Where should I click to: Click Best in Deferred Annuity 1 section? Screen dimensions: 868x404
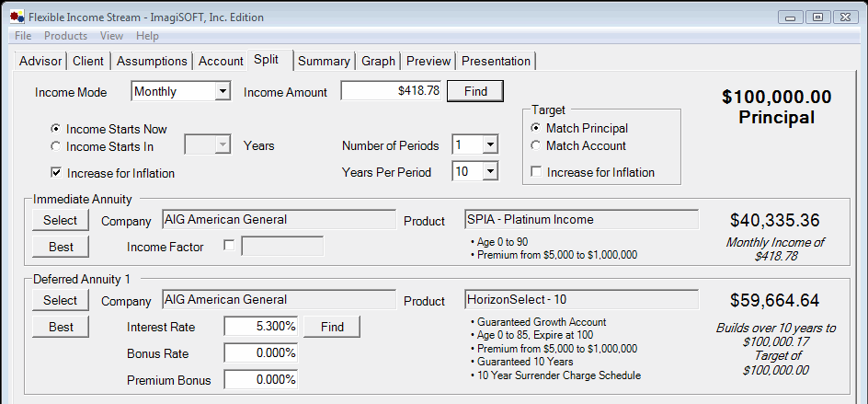coord(61,327)
